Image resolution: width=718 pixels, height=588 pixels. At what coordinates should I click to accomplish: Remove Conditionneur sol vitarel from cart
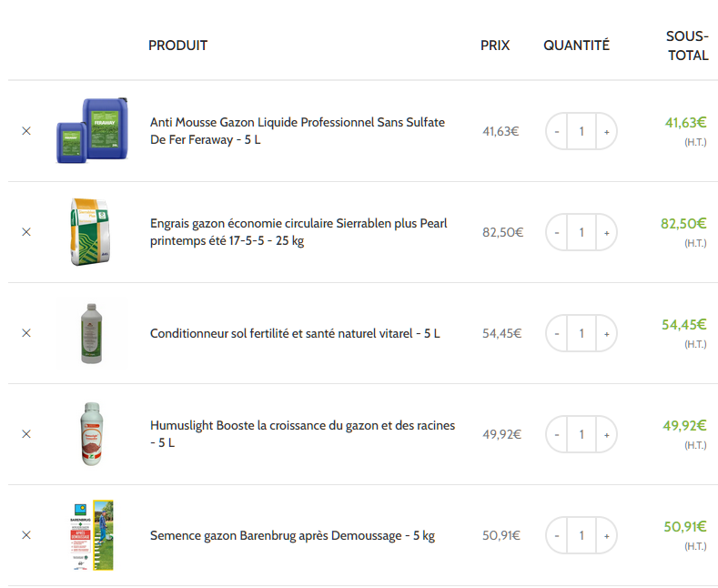(26, 333)
